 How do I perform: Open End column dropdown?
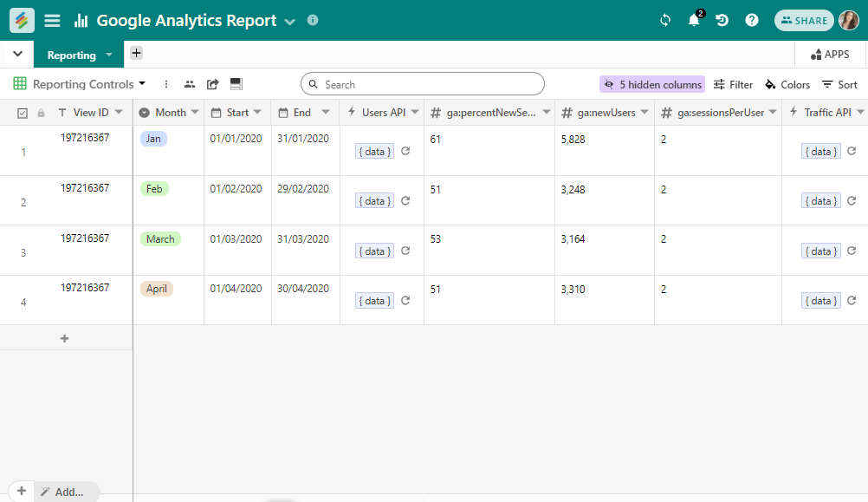coord(326,112)
